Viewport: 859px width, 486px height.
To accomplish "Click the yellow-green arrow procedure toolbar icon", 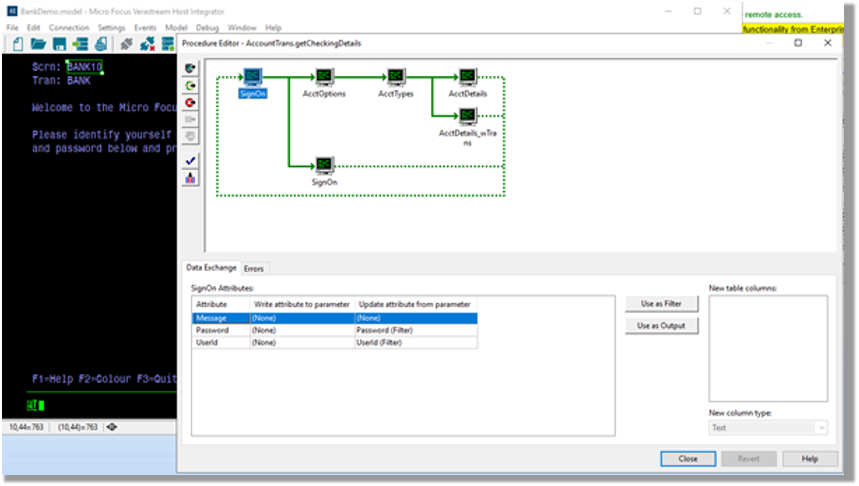I will pos(190,85).
